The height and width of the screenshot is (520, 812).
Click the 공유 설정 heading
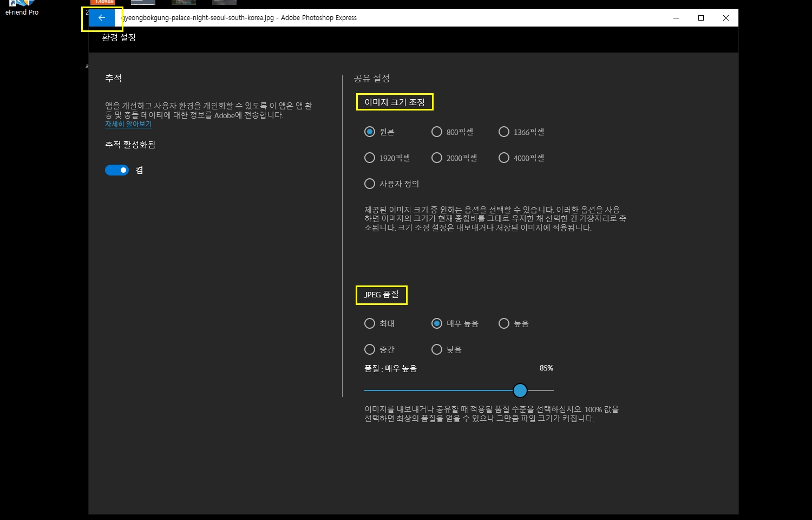click(x=372, y=78)
